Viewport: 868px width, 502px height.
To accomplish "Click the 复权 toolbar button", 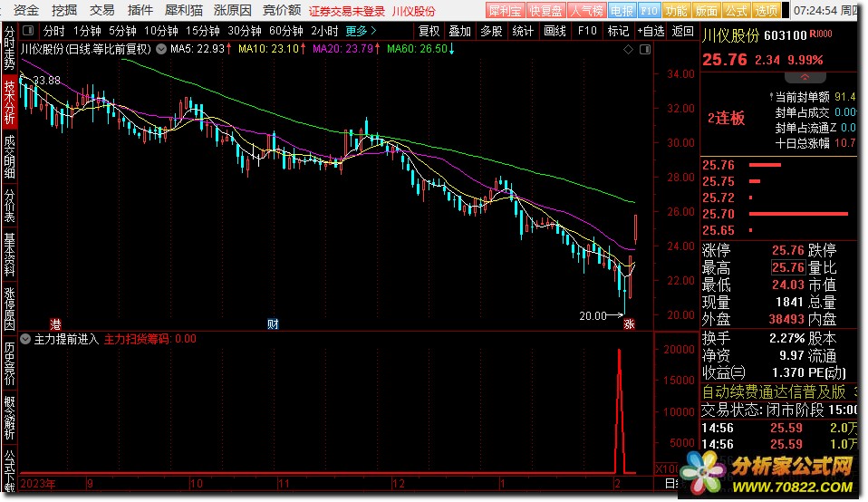I will coord(429,31).
